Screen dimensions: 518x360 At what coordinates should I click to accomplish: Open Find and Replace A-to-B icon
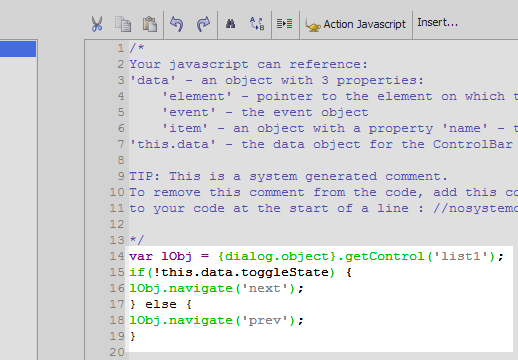point(257,24)
